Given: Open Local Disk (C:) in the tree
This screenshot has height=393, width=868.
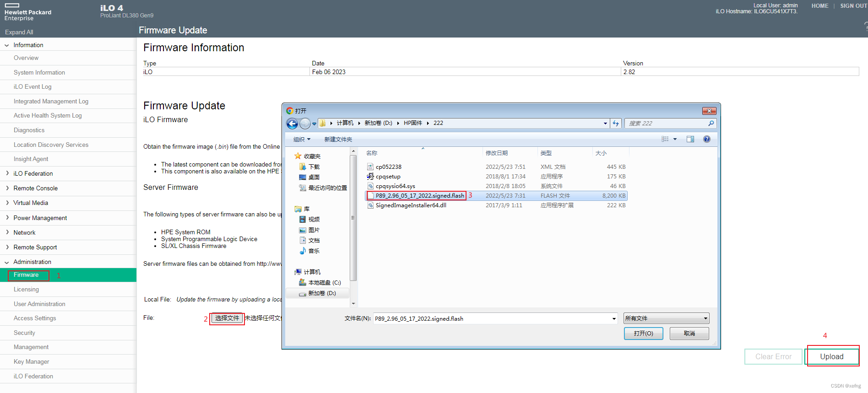Looking at the screenshot, I should click(x=320, y=282).
